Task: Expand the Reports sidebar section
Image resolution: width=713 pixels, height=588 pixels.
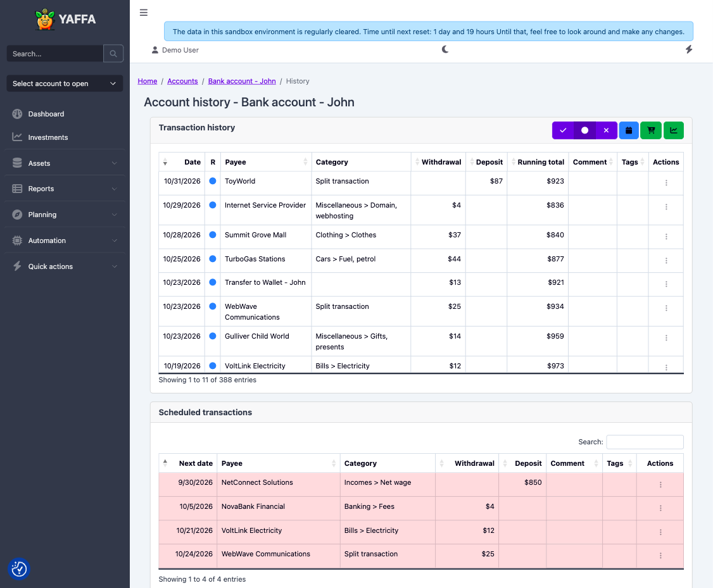Action: click(x=65, y=189)
